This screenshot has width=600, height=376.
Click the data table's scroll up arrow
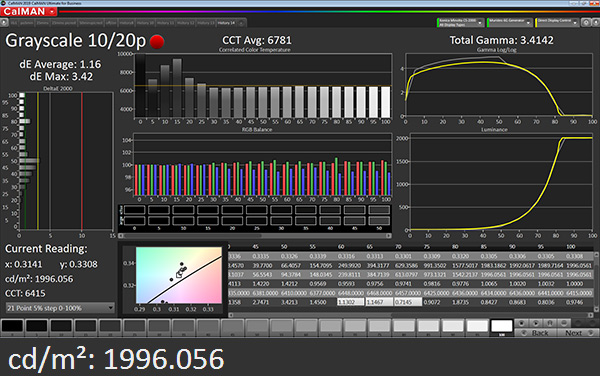[597, 254]
